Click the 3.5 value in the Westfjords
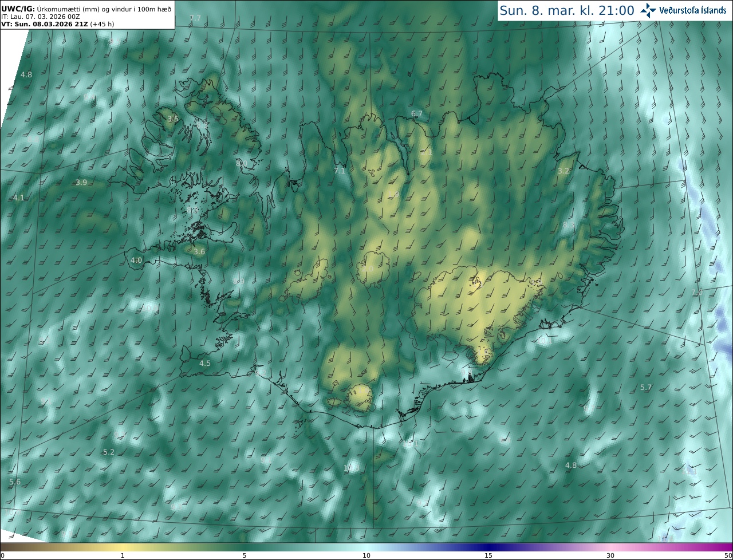Screen dimensions: 733x560 173,119
